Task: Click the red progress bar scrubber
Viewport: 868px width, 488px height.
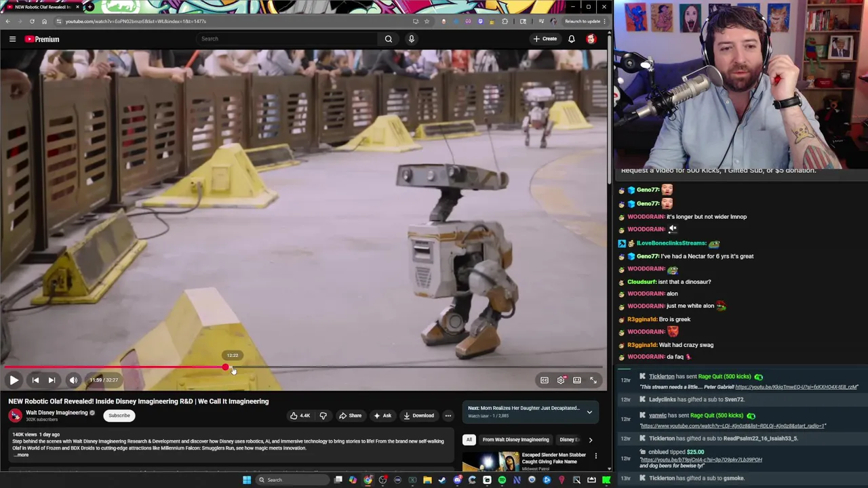Action: click(225, 367)
